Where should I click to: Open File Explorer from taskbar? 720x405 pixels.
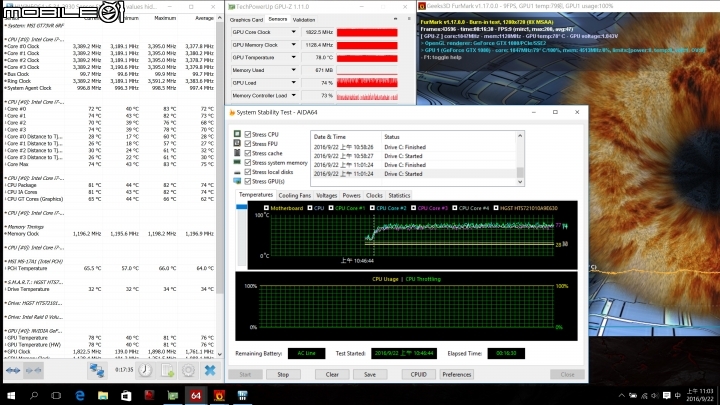coord(103,395)
